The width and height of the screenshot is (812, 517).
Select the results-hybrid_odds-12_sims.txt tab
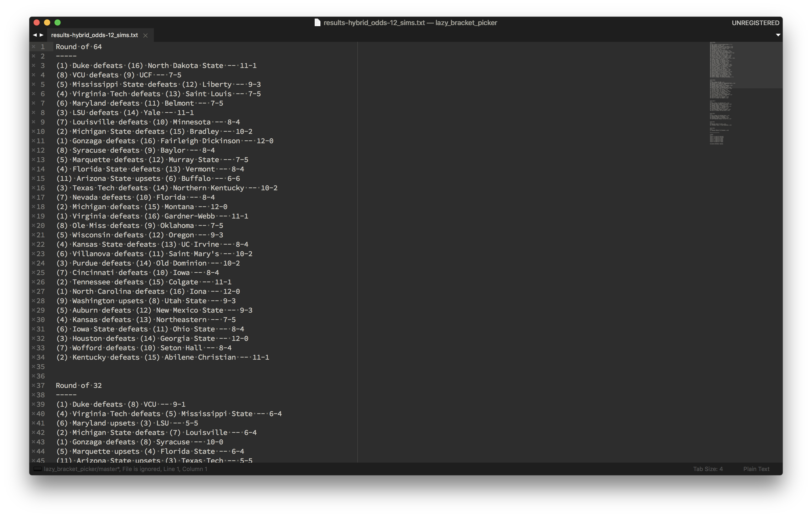pyautogui.click(x=94, y=35)
